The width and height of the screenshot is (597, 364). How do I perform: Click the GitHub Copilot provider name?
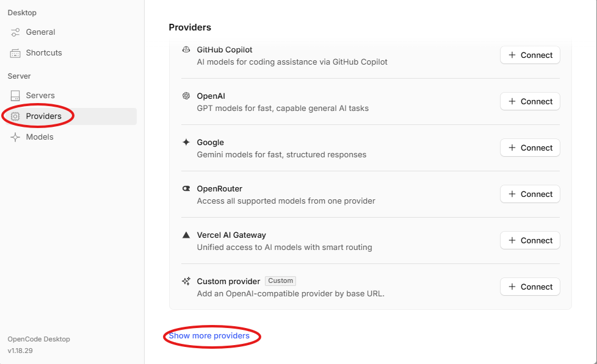click(x=224, y=50)
